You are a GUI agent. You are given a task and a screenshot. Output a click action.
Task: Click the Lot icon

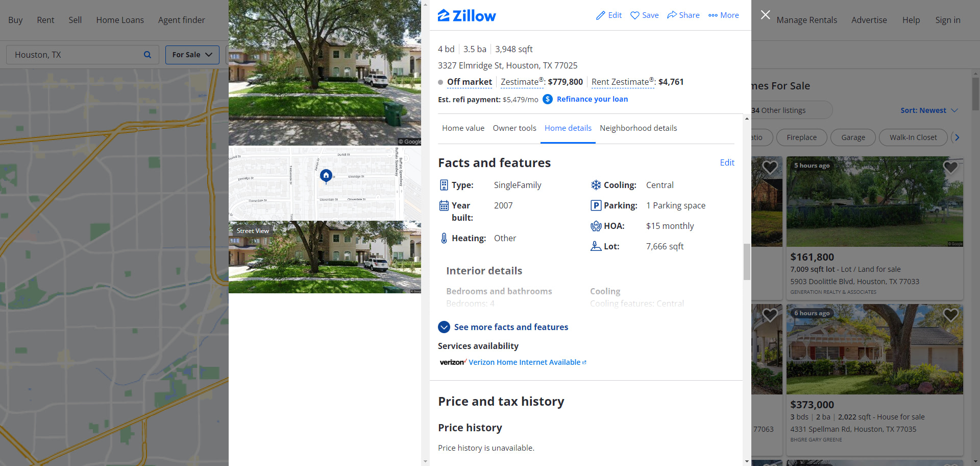(596, 246)
